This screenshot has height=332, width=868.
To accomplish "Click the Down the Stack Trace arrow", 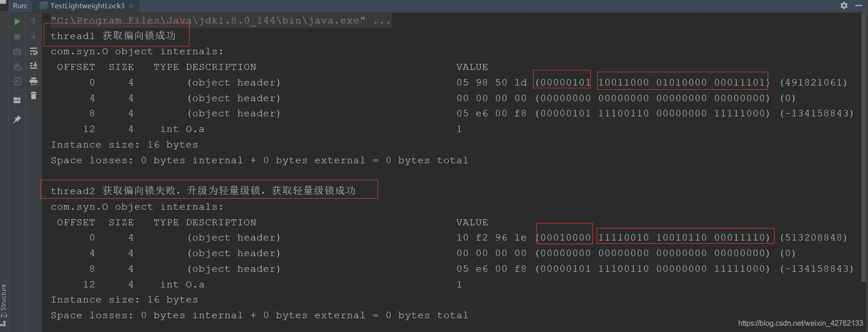I will (34, 36).
